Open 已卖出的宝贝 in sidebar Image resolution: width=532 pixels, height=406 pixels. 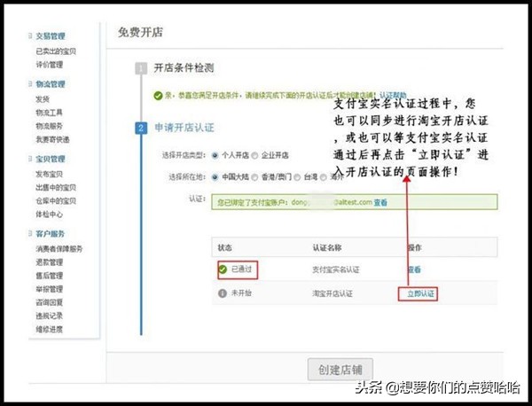click(x=56, y=51)
